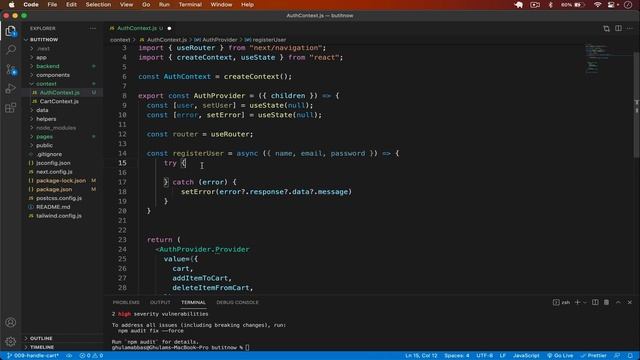Click the Wi-Fi icon in menu bar

pyautogui.click(x=598, y=4)
